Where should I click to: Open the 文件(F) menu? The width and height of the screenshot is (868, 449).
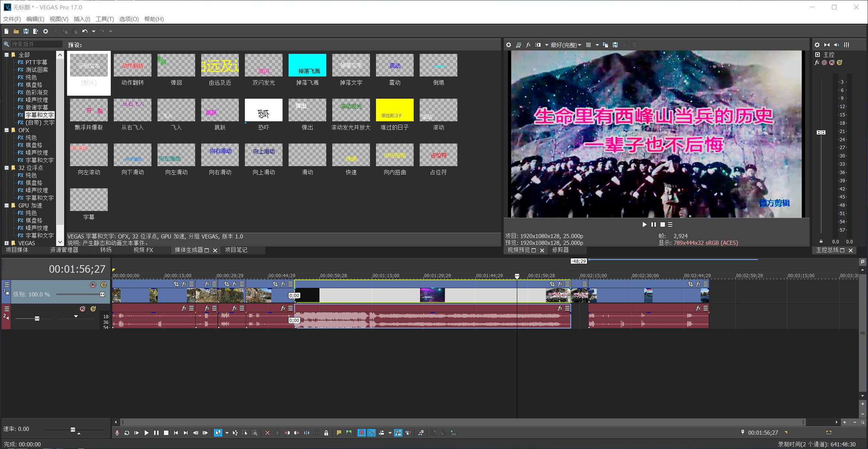12,19
